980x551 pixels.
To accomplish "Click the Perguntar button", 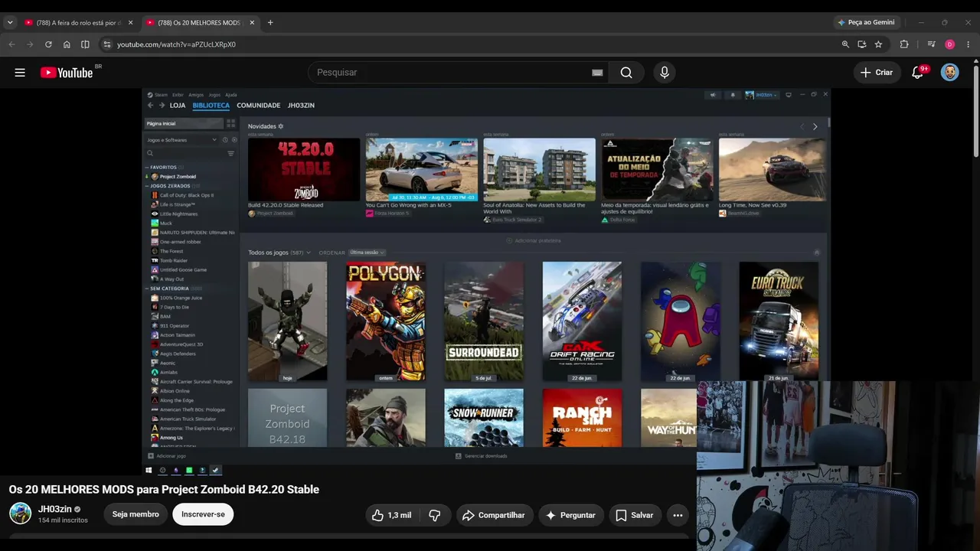I will point(571,515).
